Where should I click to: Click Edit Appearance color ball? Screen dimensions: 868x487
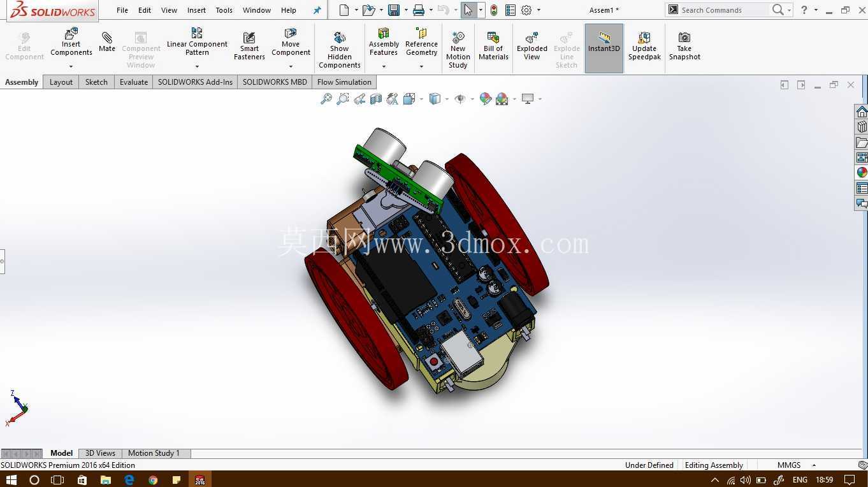click(486, 99)
